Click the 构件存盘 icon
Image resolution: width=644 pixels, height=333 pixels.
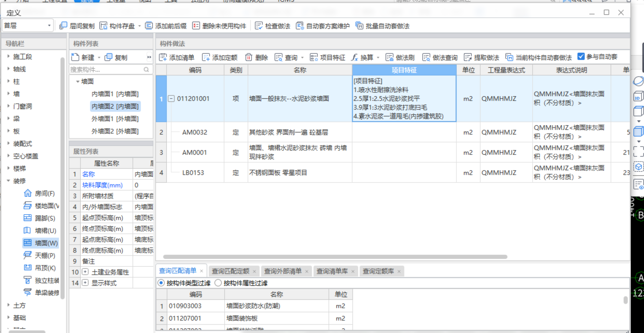pyautogui.click(x=103, y=26)
